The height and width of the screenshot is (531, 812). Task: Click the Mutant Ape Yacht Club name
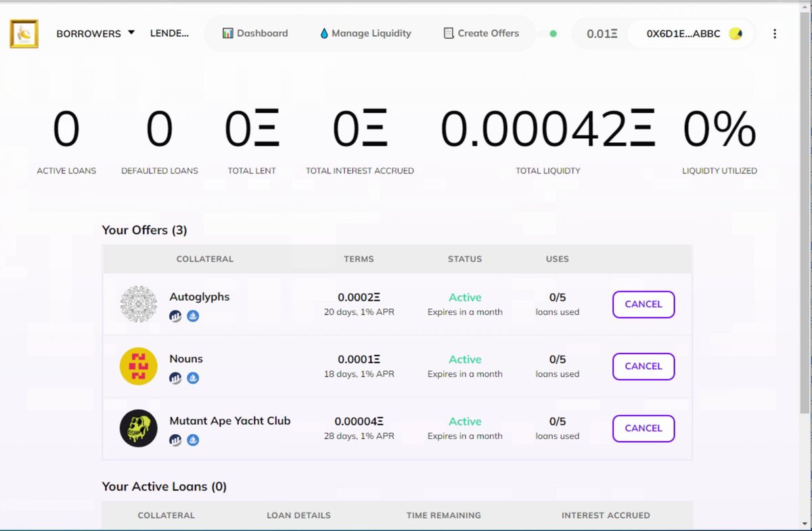pos(230,421)
